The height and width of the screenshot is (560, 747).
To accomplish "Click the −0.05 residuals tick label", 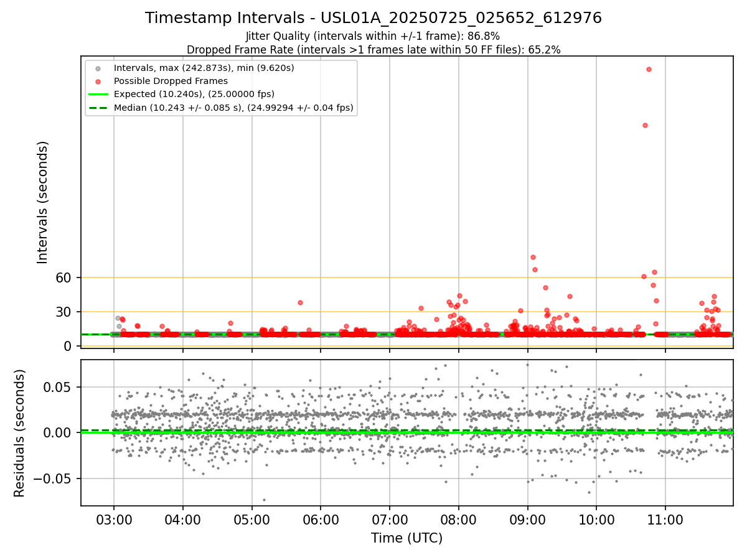I will (54, 478).
